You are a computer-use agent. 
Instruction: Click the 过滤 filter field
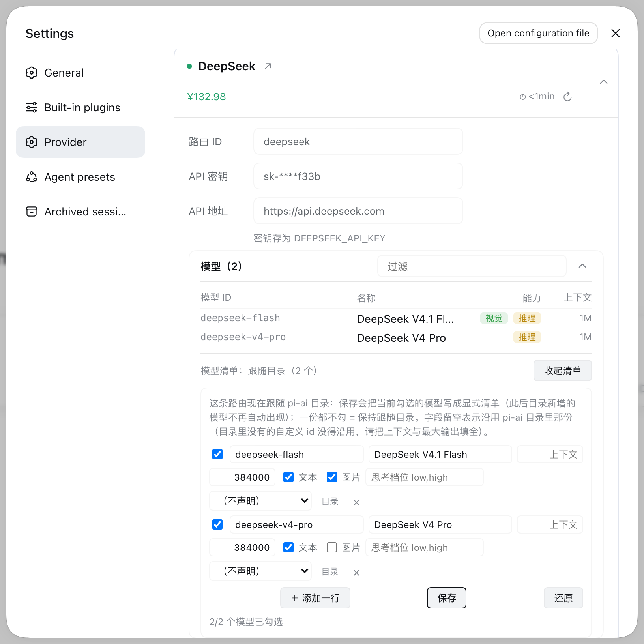(x=472, y=266)
